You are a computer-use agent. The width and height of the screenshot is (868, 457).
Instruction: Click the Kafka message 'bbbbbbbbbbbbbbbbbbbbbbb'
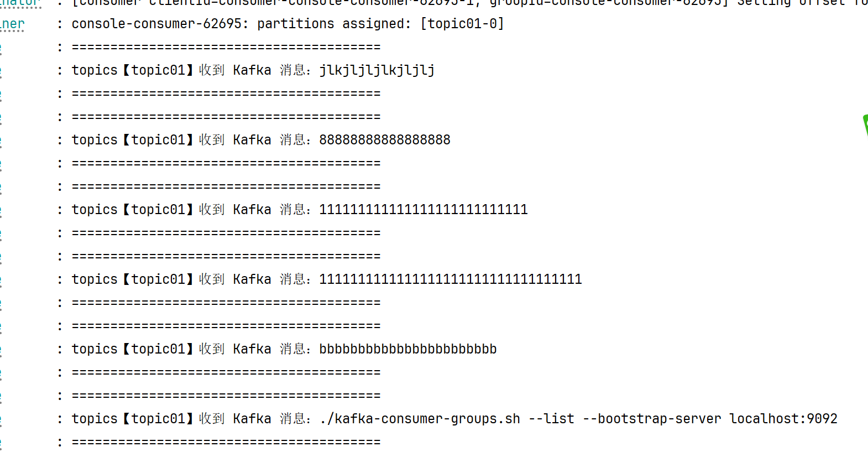point(408,349)
